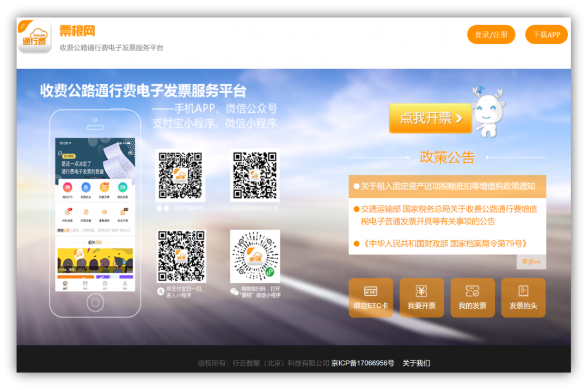Open the 我的发票 tile
The width and height of the screenshot is (588, 390).
tap(473, 298)
